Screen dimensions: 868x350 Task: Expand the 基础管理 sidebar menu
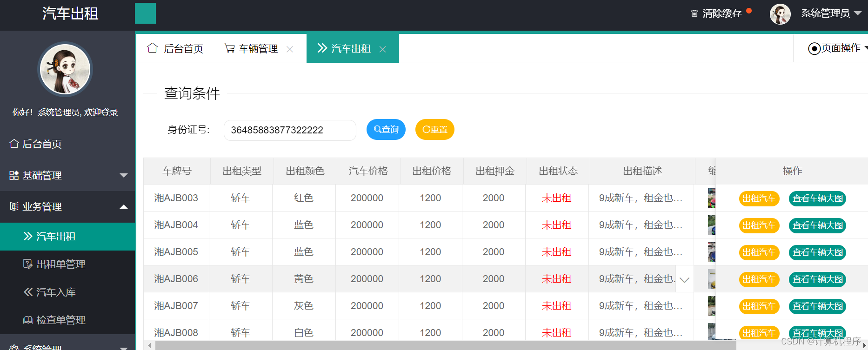(x=124, y=175)
